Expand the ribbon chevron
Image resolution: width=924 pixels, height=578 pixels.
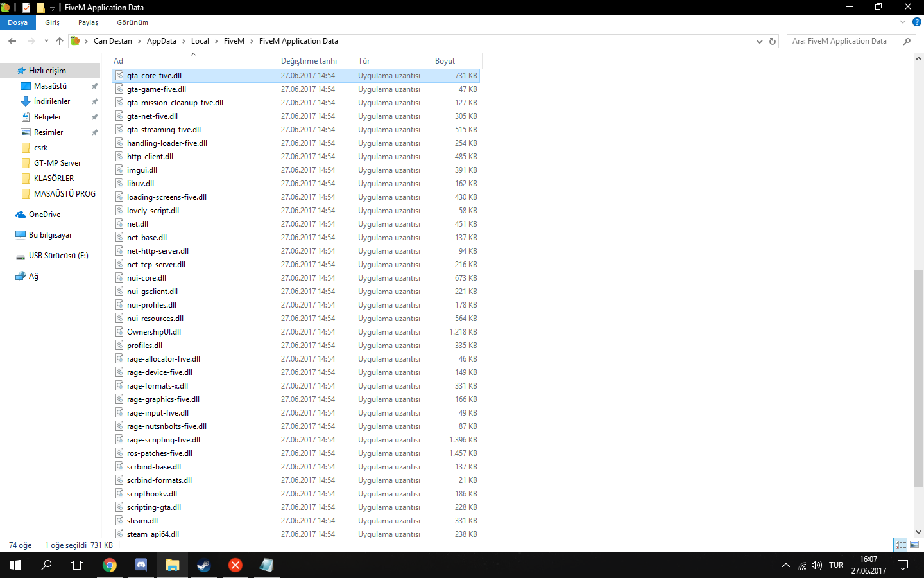(x=903, y=22)
